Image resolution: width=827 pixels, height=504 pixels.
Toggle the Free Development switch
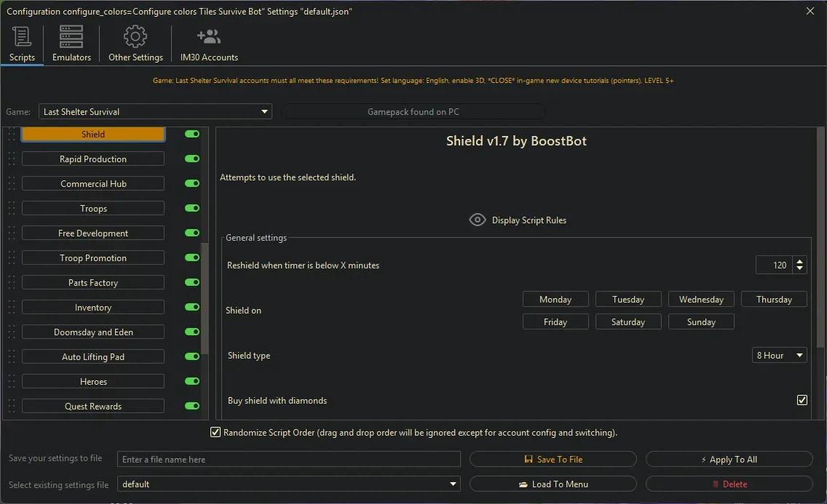[192, 233]
